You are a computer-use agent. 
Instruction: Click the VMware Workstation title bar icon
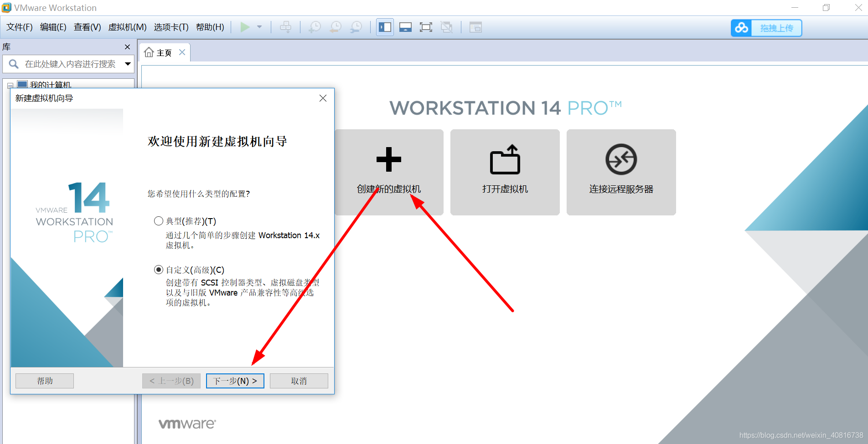[6, 8]
